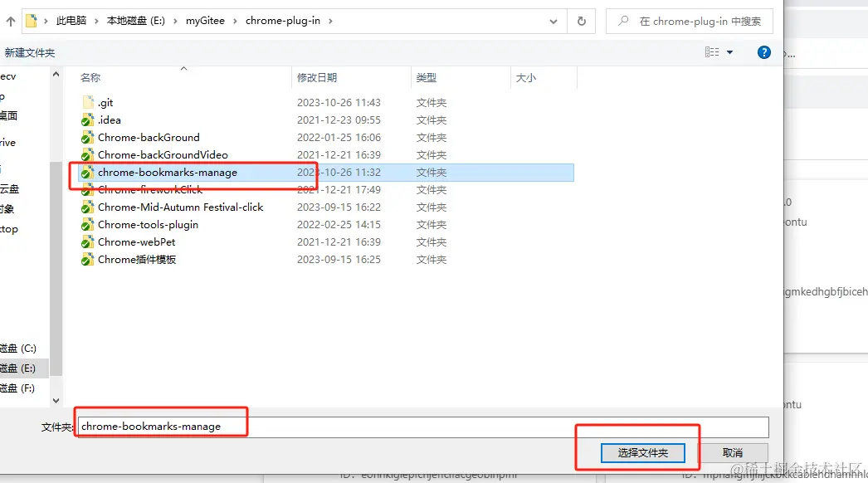The height and width of the screenshot is (483, 868).
Task: Select the chrome-bookmarks-manage folder icon
Action: point(87,173)
